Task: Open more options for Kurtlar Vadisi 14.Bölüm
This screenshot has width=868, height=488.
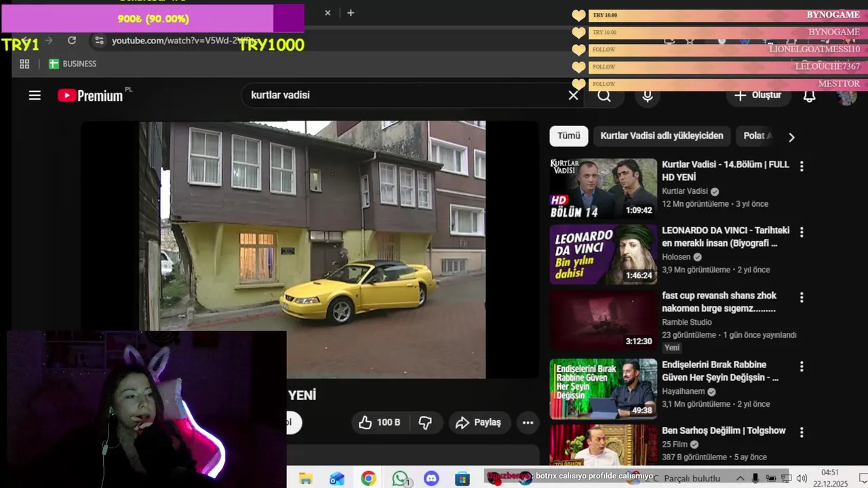Action: click(802, 166)
